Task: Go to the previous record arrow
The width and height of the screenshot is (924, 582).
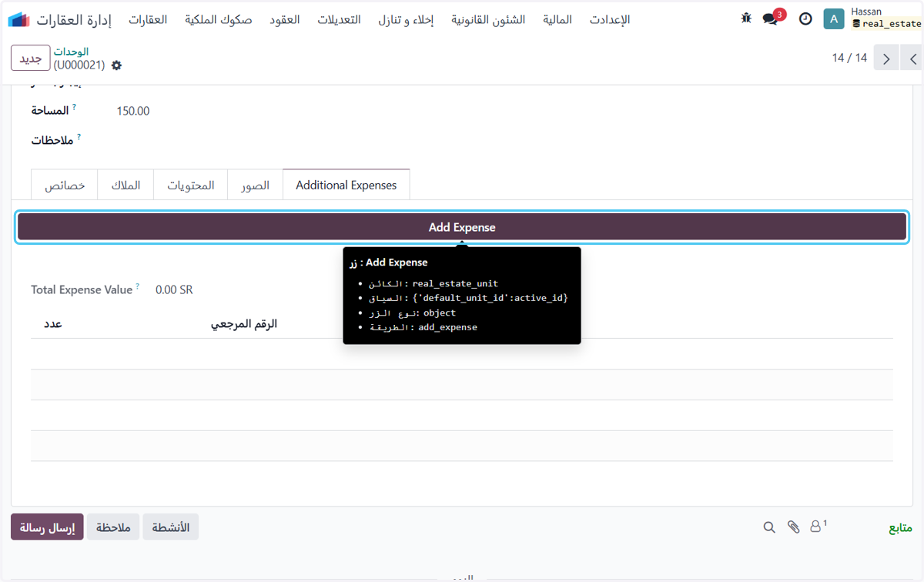Action: coord(913,59)
